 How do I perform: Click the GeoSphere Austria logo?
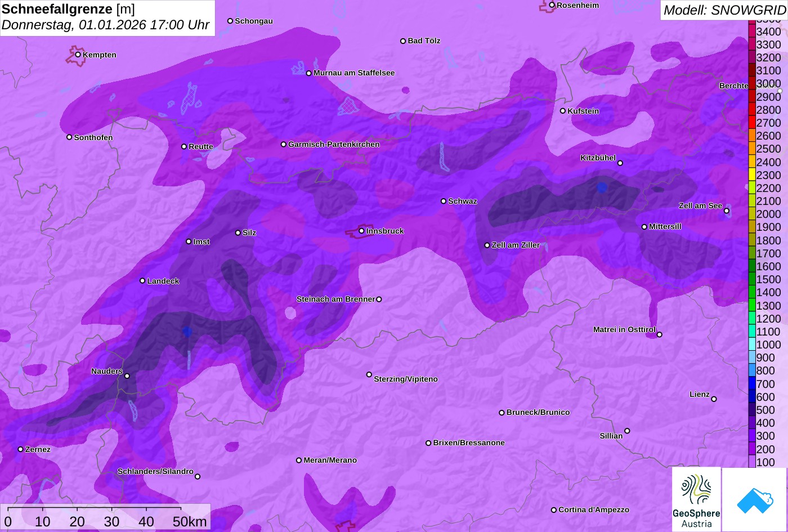pyautogui.click(x=696, y=499)
